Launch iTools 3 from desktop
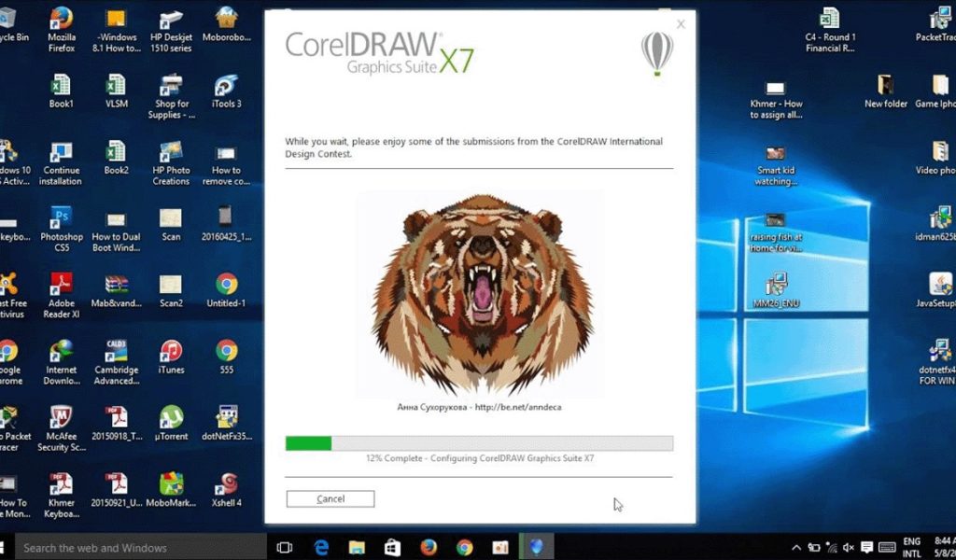The image size is (956, 560). (226, 91)
